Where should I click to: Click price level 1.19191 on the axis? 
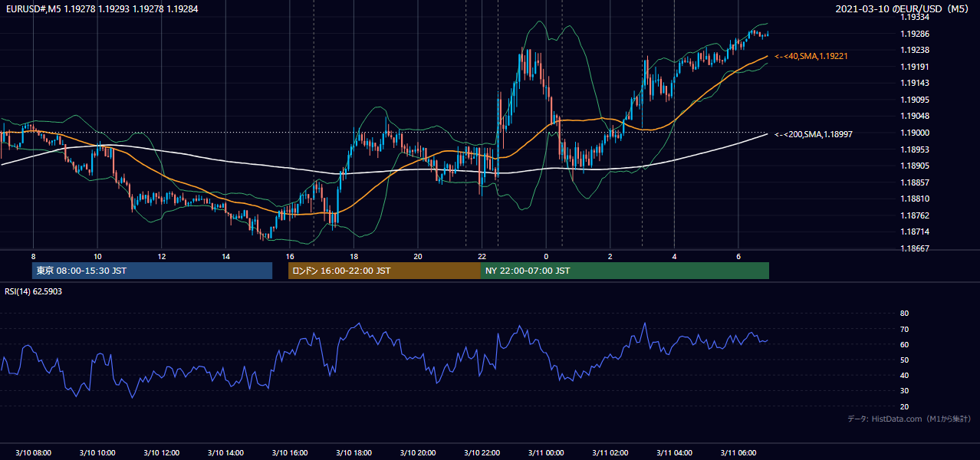914,67
